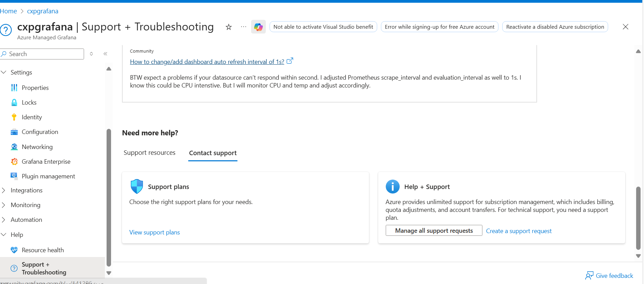644x284 pixels.
Task: Click main content scrollbar up arrow
Action: tap(638, 51)
